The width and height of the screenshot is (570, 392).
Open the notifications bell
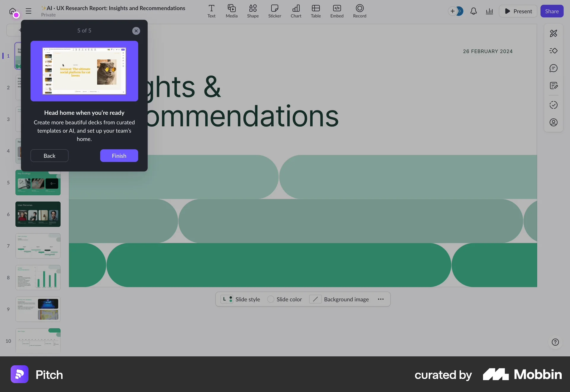coord(474,11)
